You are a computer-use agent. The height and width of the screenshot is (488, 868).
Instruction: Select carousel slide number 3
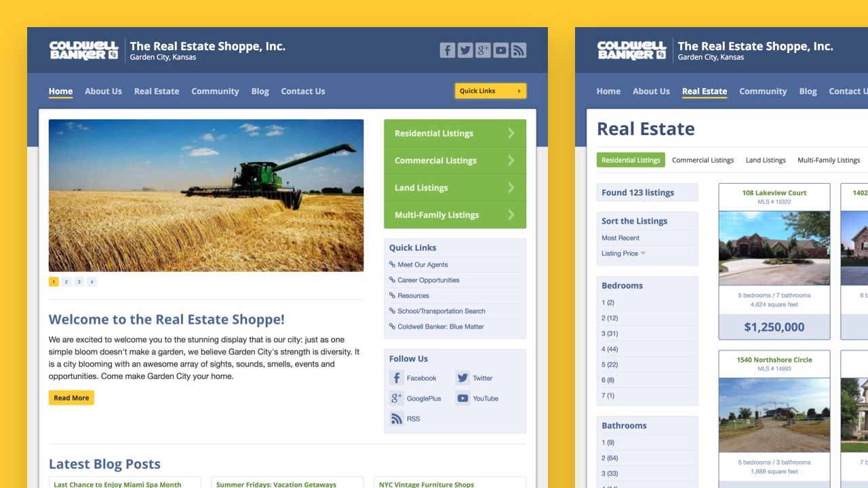[x=79, y=281]
